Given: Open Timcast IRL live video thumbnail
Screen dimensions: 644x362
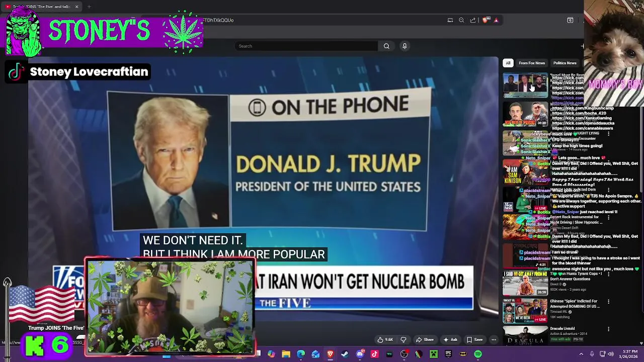Looking at the screenshot, I should pyautogui.click(x=525, y=311).
